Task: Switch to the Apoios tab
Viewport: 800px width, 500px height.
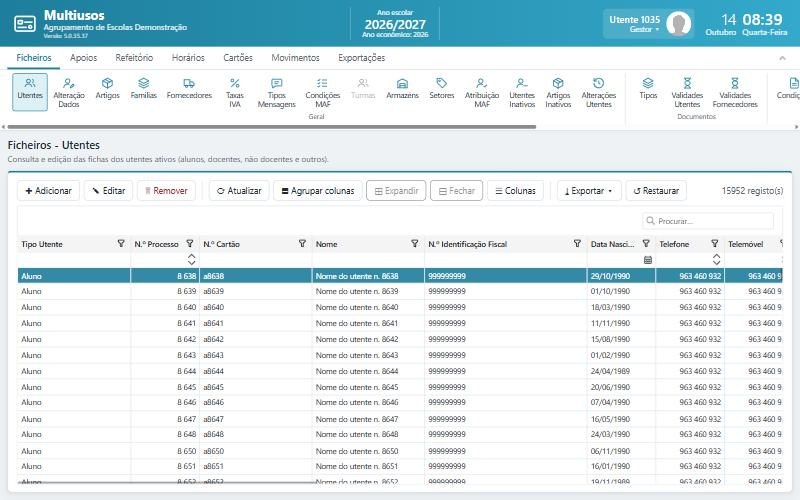Action: click(x=83, y=58)
